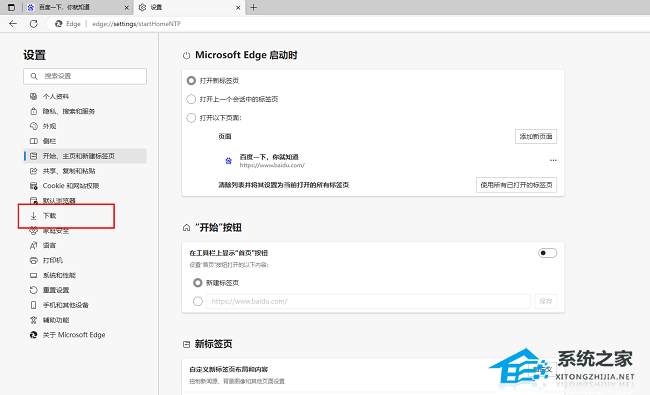Screen dimensions: 650x395
Task: Open 手机和其他设备 settings section
Action: click(x=85, y=305)
